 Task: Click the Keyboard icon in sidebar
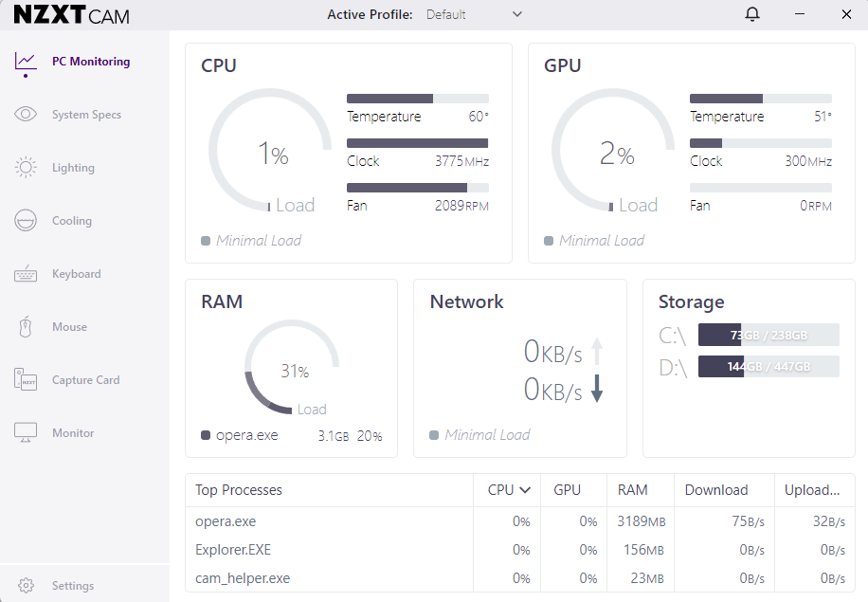26,274
